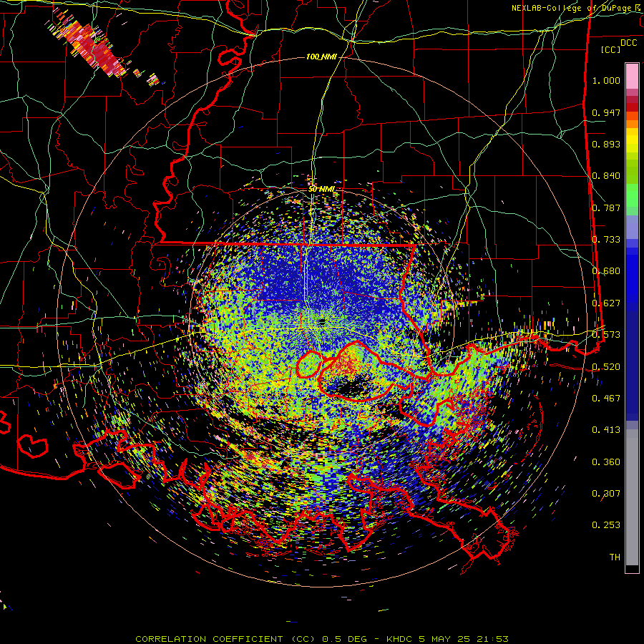This screenshot has width=644, height=644.
Task: Click the black radar site center dot
Action: coord(321,321)
